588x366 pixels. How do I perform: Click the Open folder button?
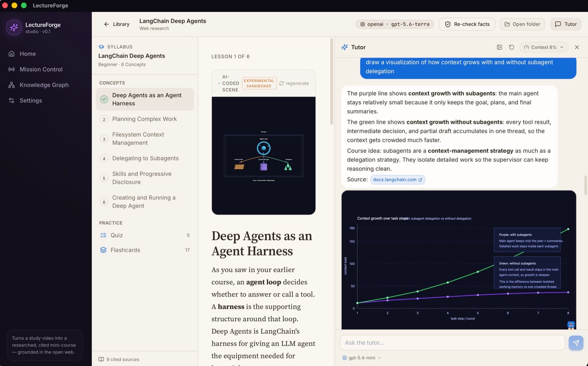(522, 24)
